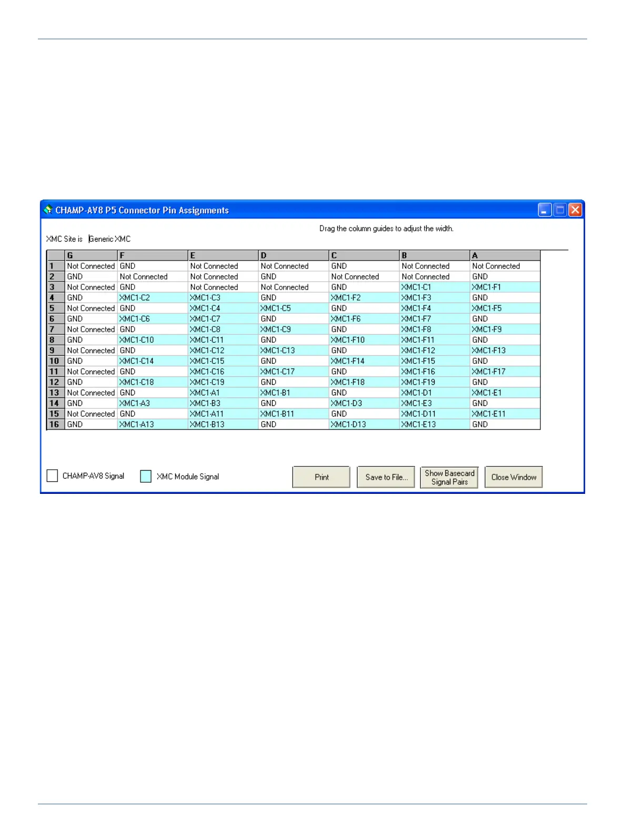Screen dimensions: 644x834
Task: Click cell XMC1-F15
Action: click(x=435, y=361)
